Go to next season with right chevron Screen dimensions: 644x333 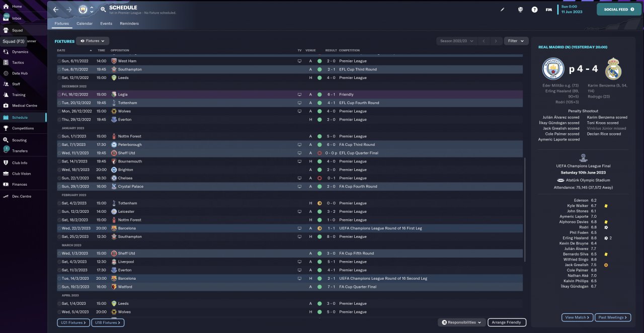496,41
